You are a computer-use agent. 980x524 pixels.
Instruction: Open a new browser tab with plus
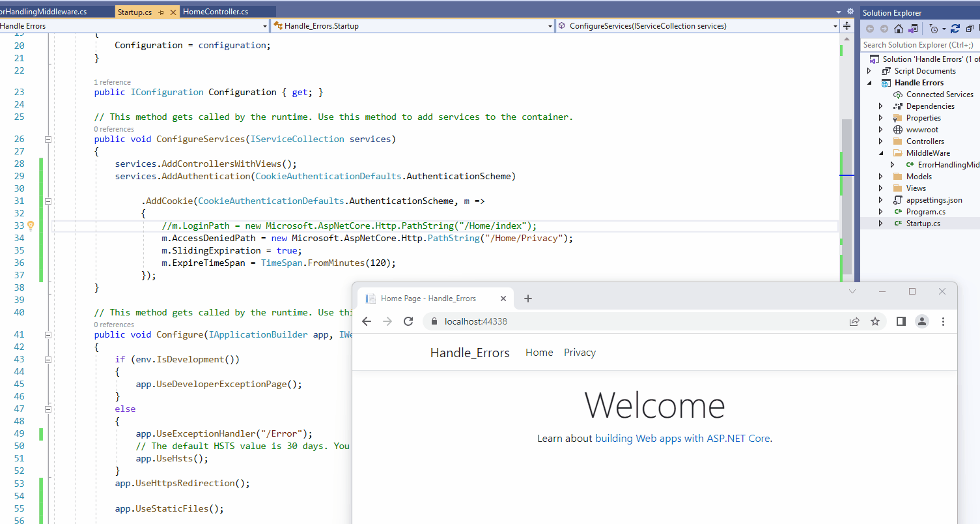coord(528,298)
